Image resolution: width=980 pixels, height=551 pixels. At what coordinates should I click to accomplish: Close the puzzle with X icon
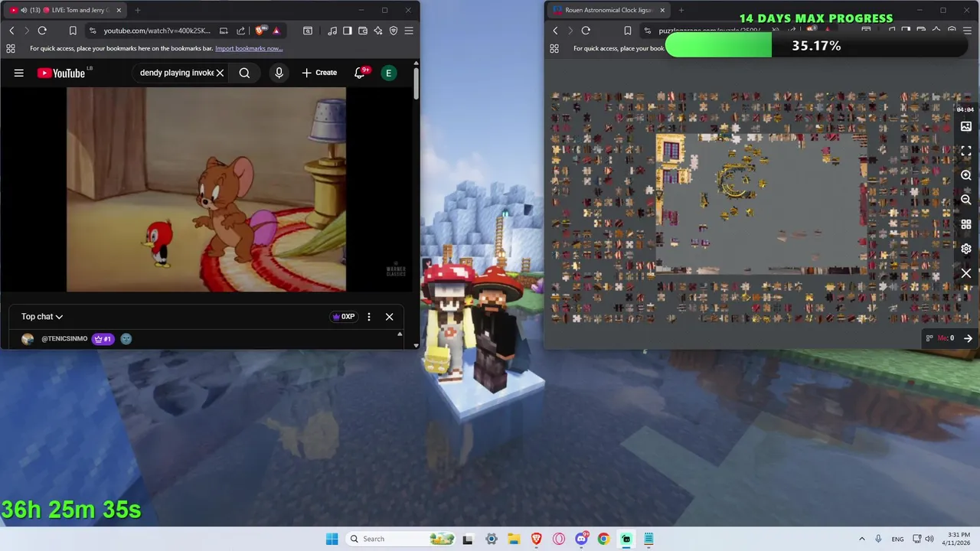[x=966, y=273]
